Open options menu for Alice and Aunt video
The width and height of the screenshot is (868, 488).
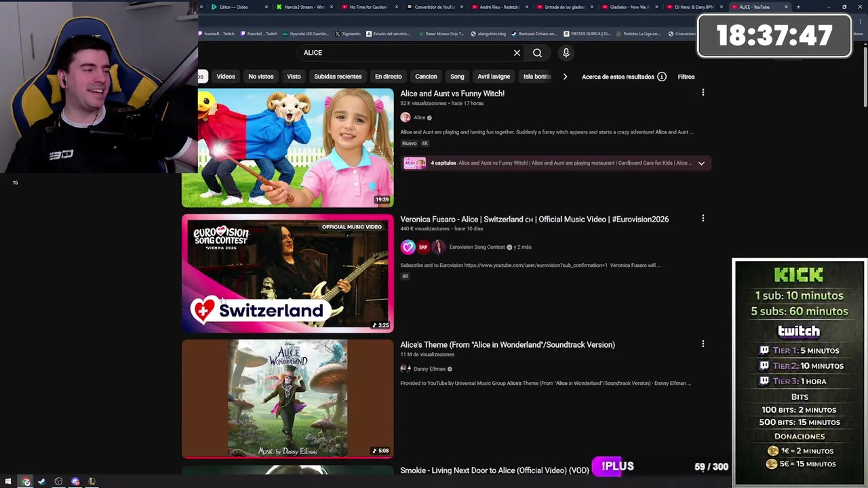point(703,93)
